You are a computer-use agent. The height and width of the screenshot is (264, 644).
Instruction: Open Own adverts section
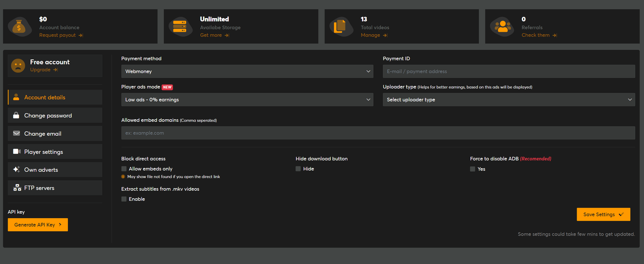(55, 169)
